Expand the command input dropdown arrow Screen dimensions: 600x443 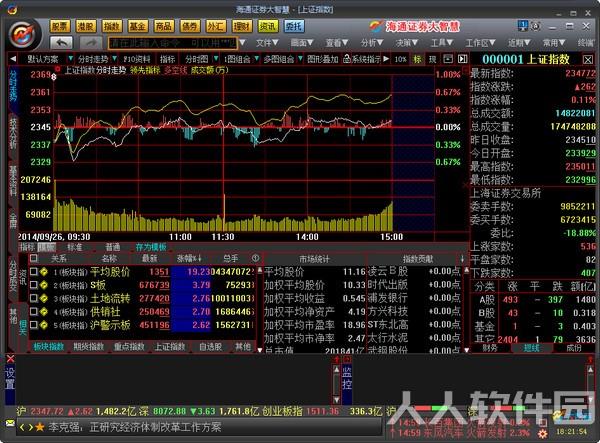[x=242, y=42]
